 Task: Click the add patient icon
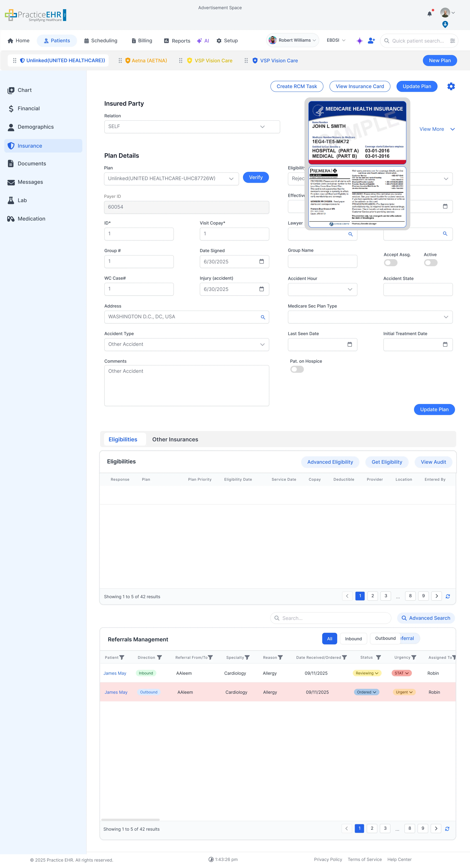coord(371,41)
